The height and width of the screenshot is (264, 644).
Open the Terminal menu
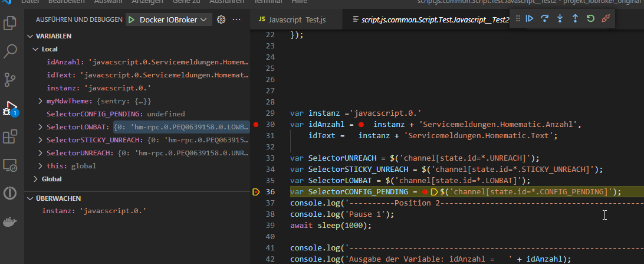[268, 2]
